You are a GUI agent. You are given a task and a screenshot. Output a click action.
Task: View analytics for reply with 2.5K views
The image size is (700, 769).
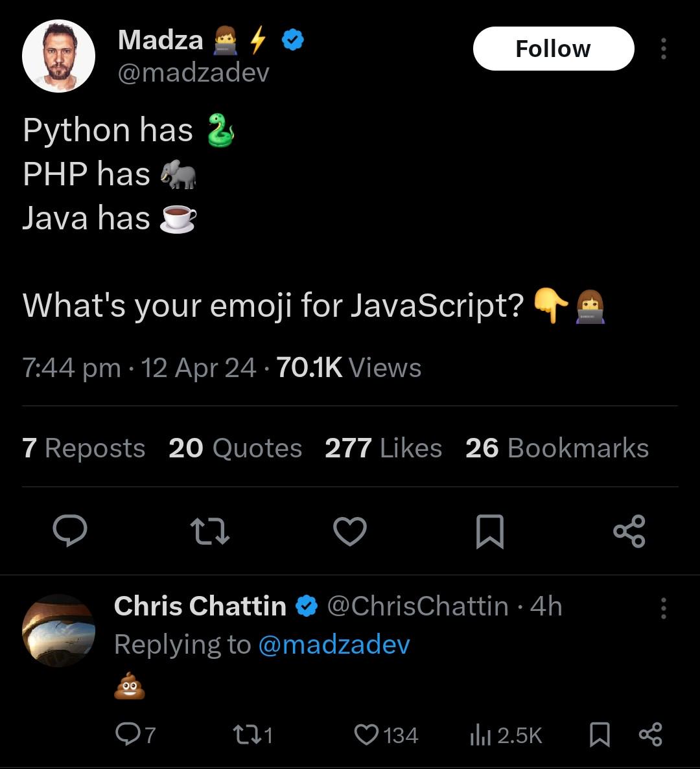[478, 735]
